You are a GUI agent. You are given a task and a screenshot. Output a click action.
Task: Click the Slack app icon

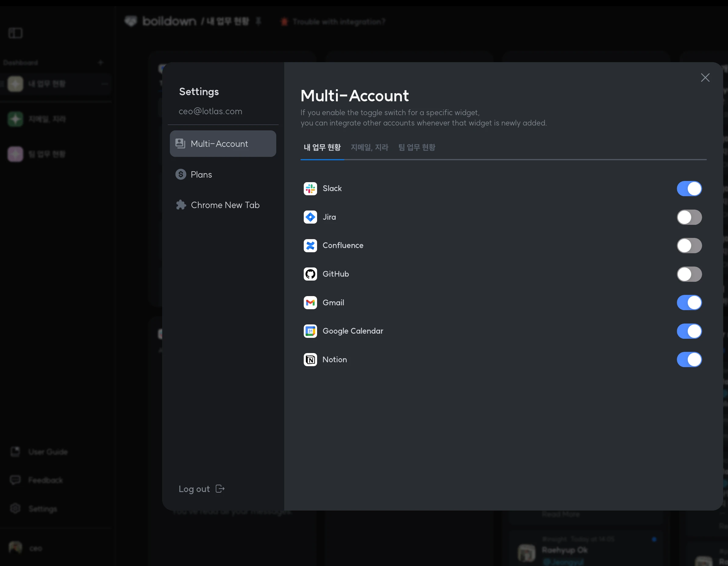pos(310,189)
